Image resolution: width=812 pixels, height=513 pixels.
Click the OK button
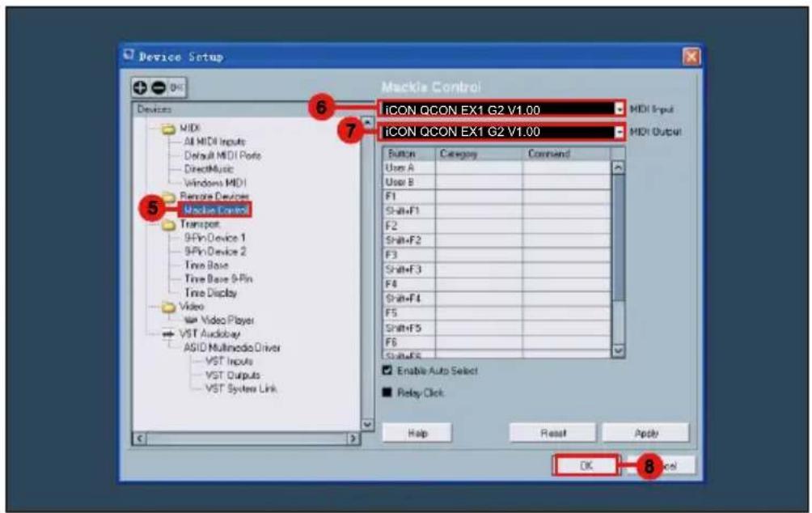coord(586,466)
